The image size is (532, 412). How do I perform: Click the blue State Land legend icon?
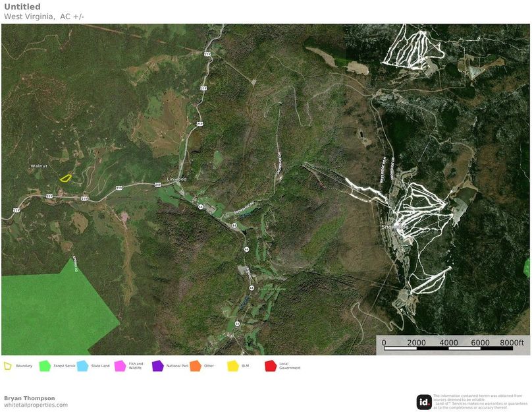click(x=82, y=366)
